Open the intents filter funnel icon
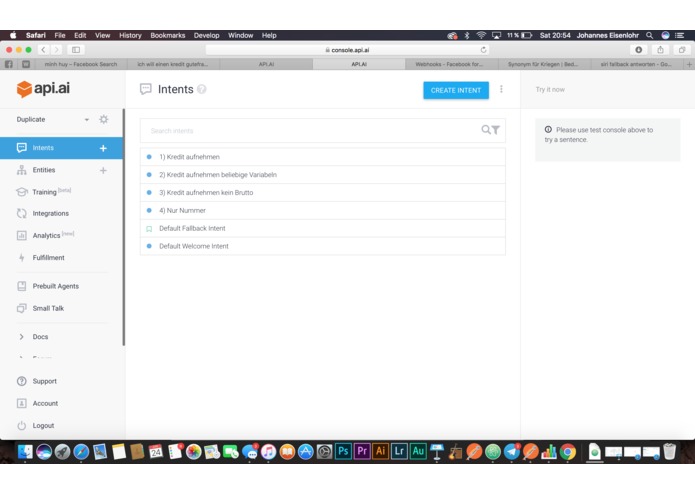The height and width of the screenshot is (494, 695). tap(496, 130)
